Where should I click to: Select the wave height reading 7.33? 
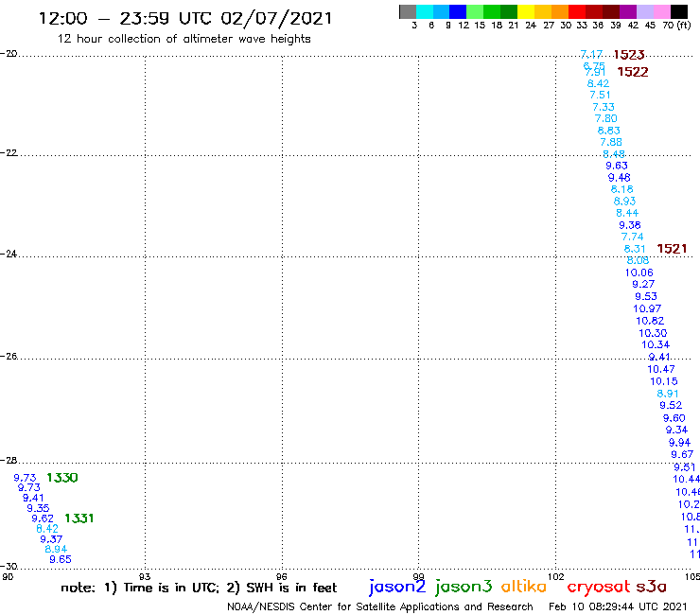[604, 107]
